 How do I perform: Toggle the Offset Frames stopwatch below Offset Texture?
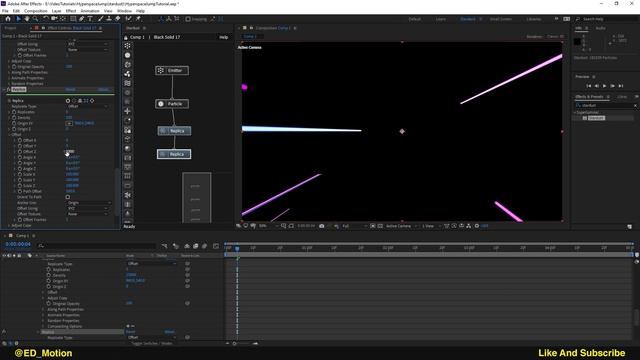[20, 220]
